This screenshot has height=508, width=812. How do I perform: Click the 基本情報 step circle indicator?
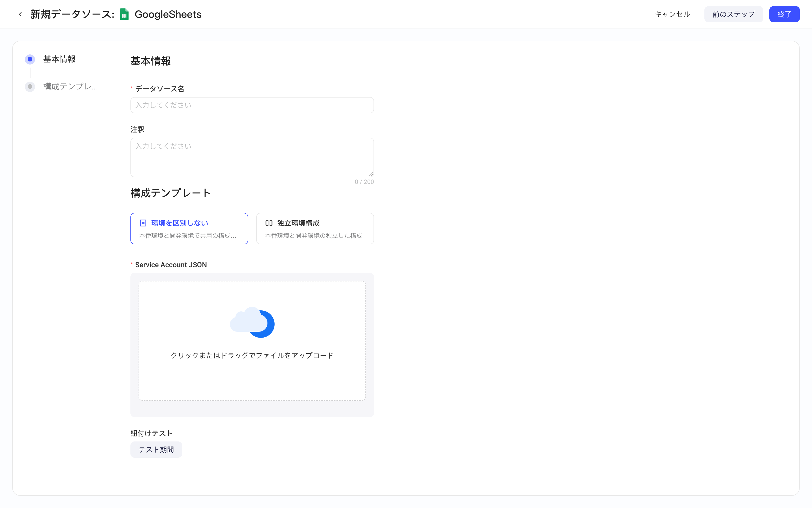pyautogui.click(x=30, y=59)
